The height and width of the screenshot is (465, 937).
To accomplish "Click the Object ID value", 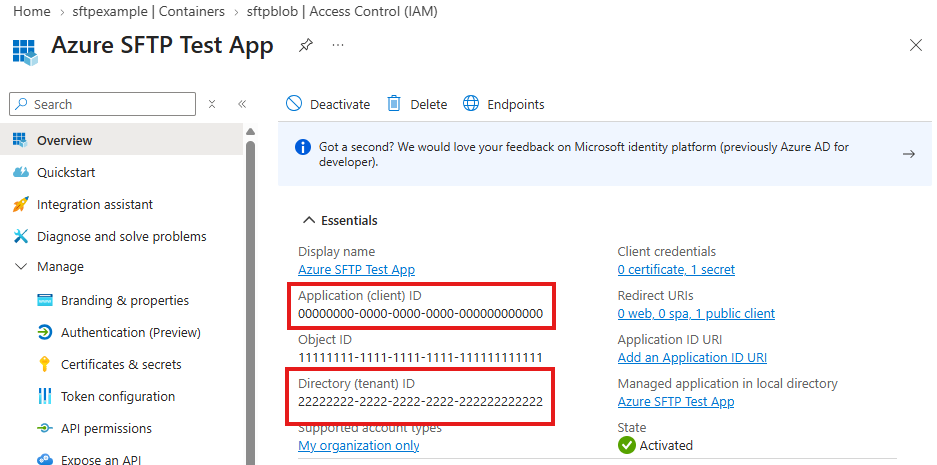I will pos(420,358).
